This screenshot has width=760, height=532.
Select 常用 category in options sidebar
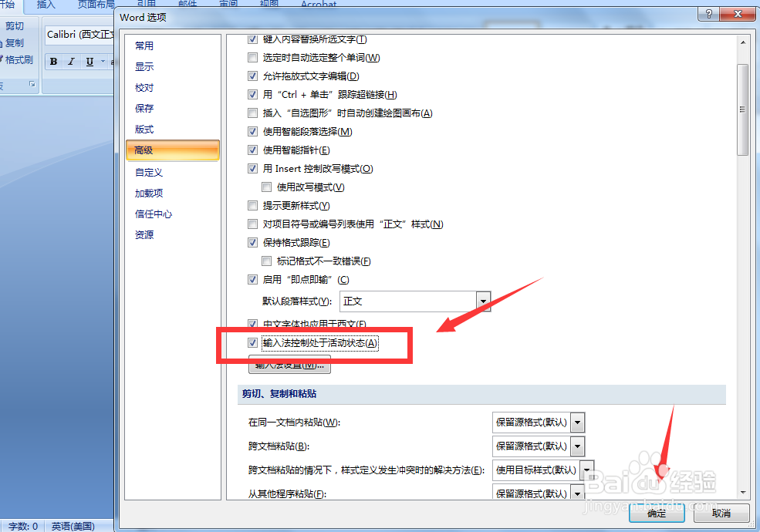point(144,46)
